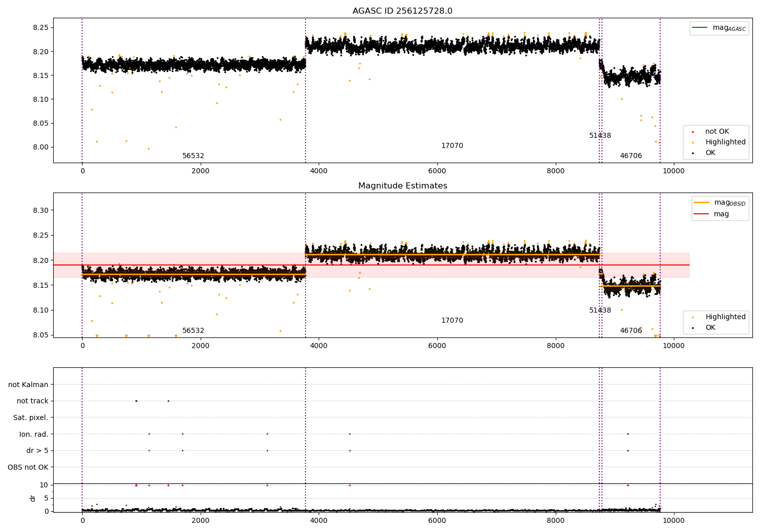The width and height of the screenshot is (760, 532).
Task: Click x-tick 6000 under the AGASC plot
Action: [x=437, y=171]
